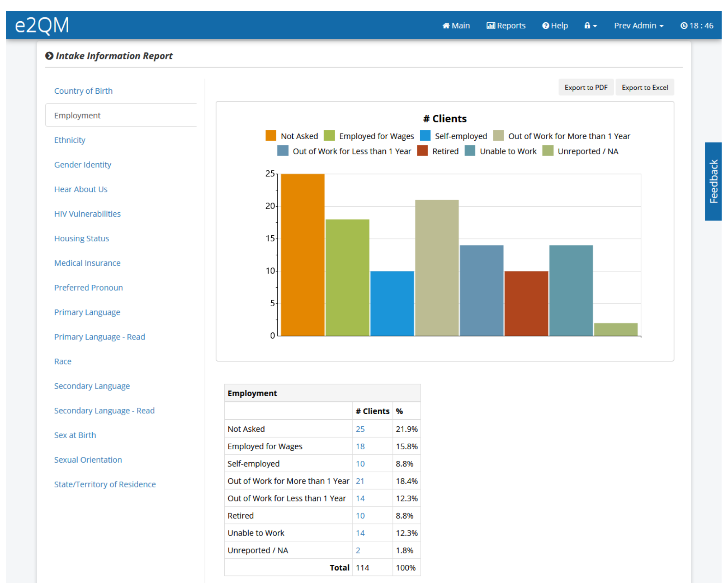The height and width of the screenshot is (588, 727).
Task: Click Export to Excel button
Action: (x=644, y=87)
